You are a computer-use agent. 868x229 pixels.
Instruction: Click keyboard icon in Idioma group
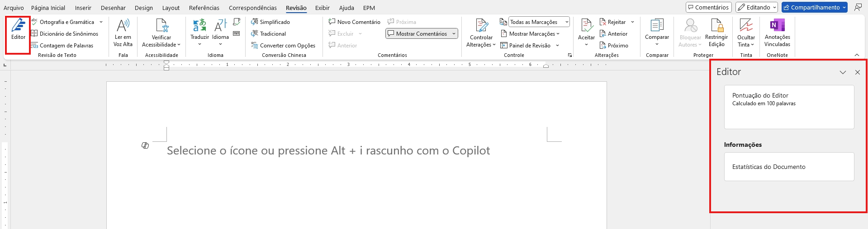237,33
